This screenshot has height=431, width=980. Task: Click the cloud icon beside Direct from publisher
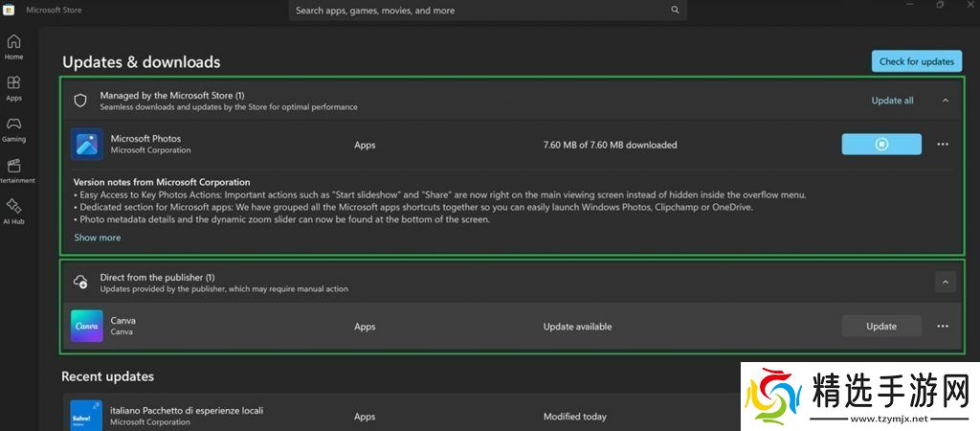[80, 283]
